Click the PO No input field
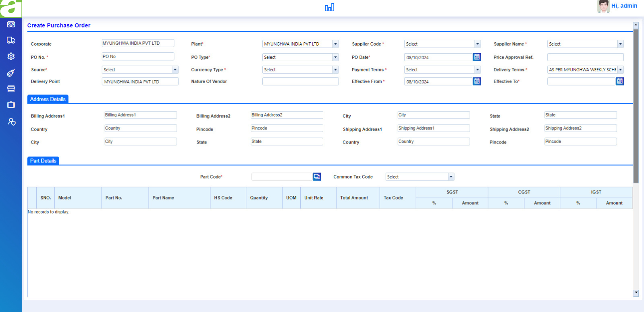644x312 pixels. click(138, 56)
